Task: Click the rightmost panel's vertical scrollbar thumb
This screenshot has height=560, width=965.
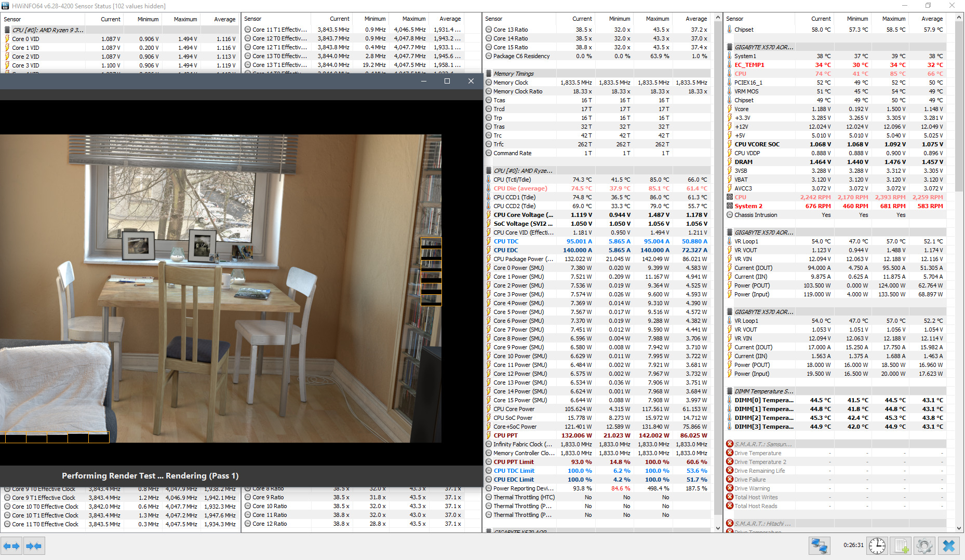Action: 959,106
